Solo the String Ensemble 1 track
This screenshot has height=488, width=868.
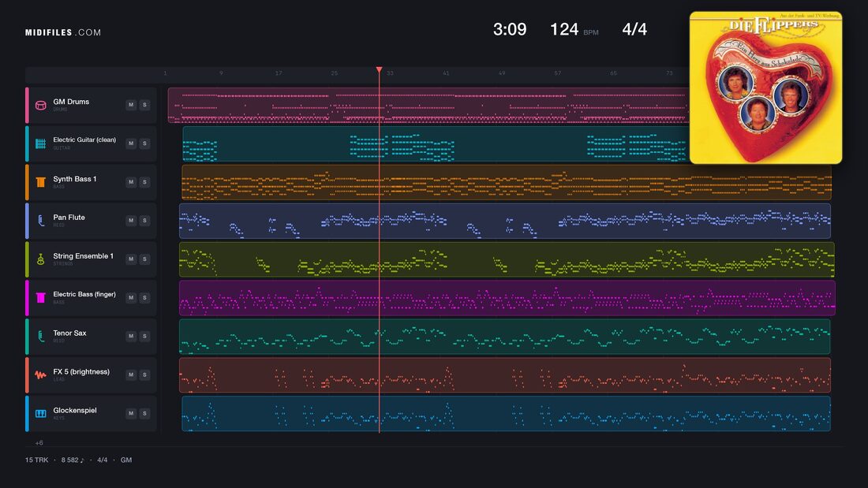144,259
